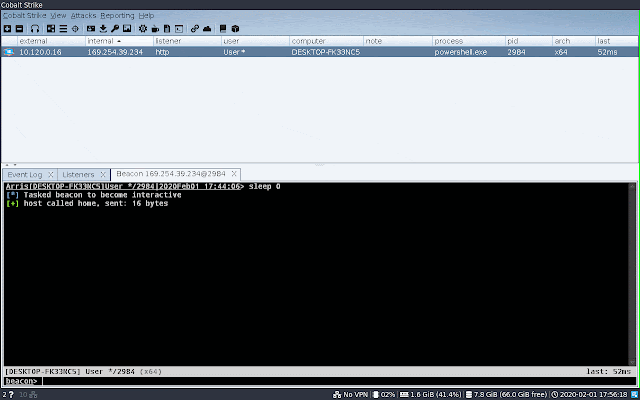Viewport: 640px width, 400px height.
Task: Open the View menu
Action: (58, 16)
